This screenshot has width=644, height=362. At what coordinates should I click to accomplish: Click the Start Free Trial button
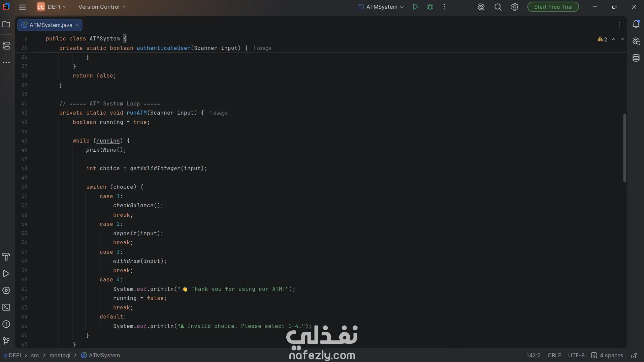pos(553,7)
